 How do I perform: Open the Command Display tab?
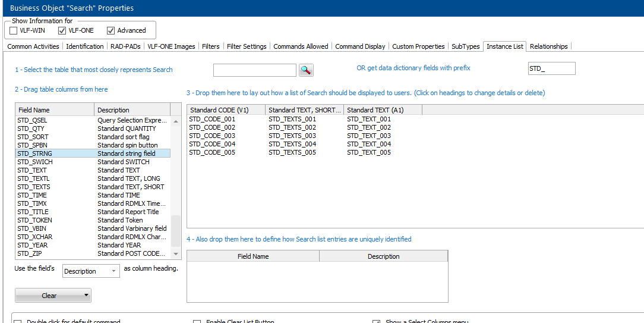360,46
